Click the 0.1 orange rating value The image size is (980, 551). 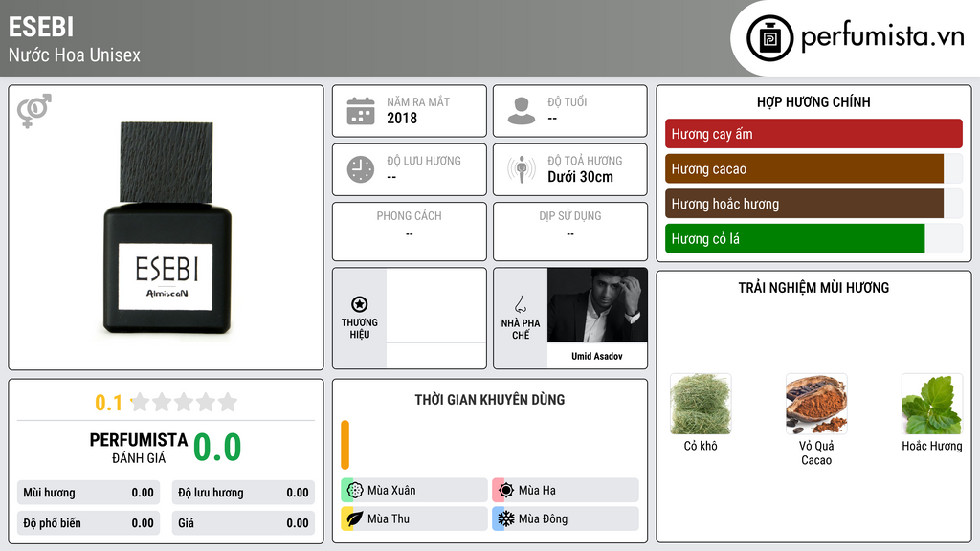click(108, 403)
